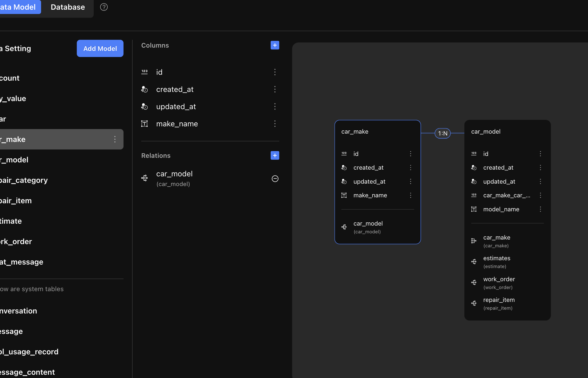Switch to the Data Model tab
Image resolution: width=588 pixels, height=378 pixels.
[x=20, y=7]
